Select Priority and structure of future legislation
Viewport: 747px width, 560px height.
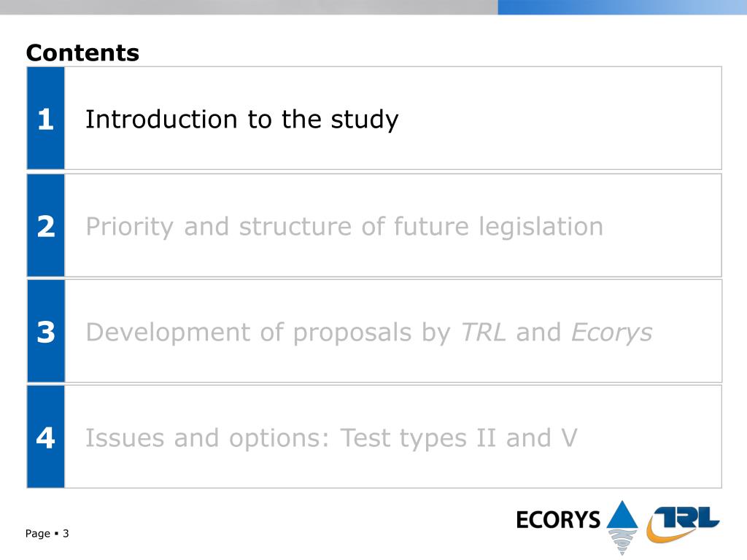tap(344, 226)
